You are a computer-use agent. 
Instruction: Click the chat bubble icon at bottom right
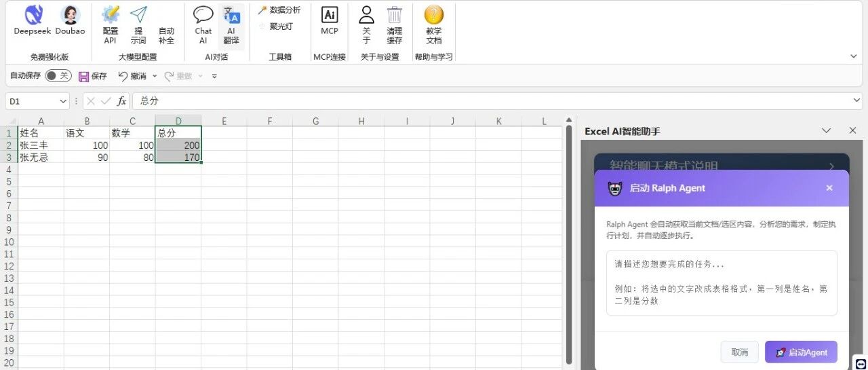(x=861, y=363)
